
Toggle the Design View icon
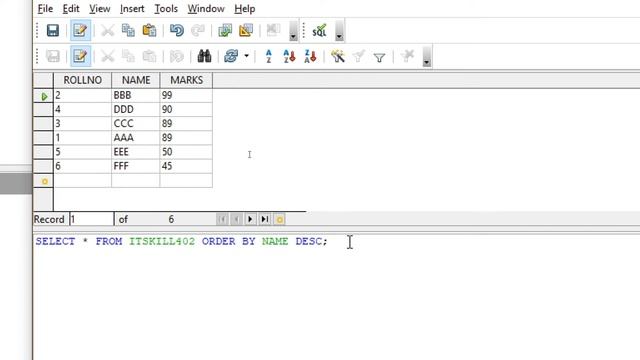246,31
